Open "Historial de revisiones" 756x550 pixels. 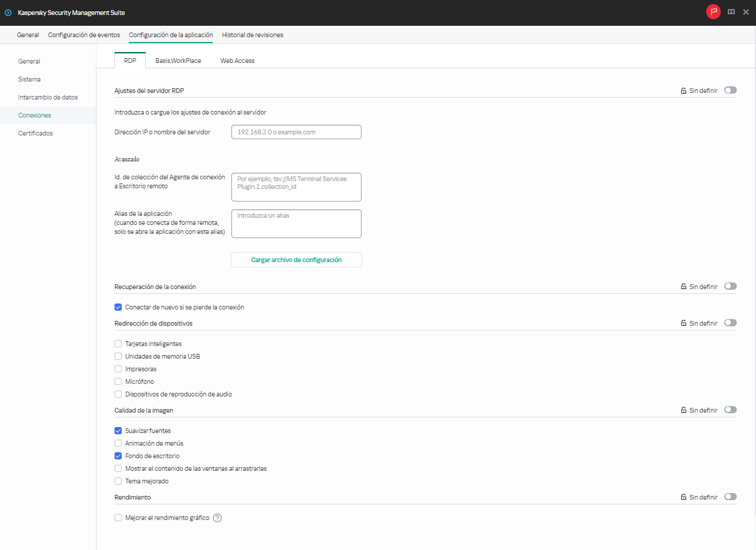[x=252, y=35]
